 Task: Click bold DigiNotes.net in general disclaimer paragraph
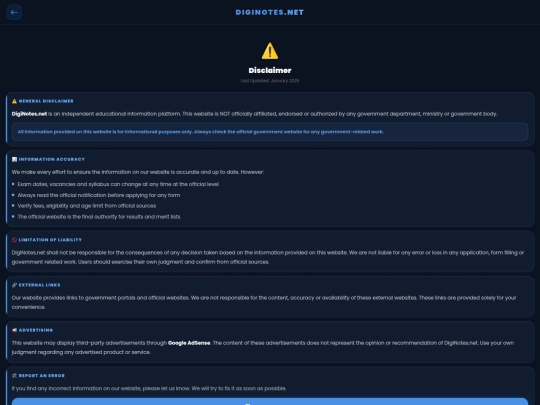(29, 114)
